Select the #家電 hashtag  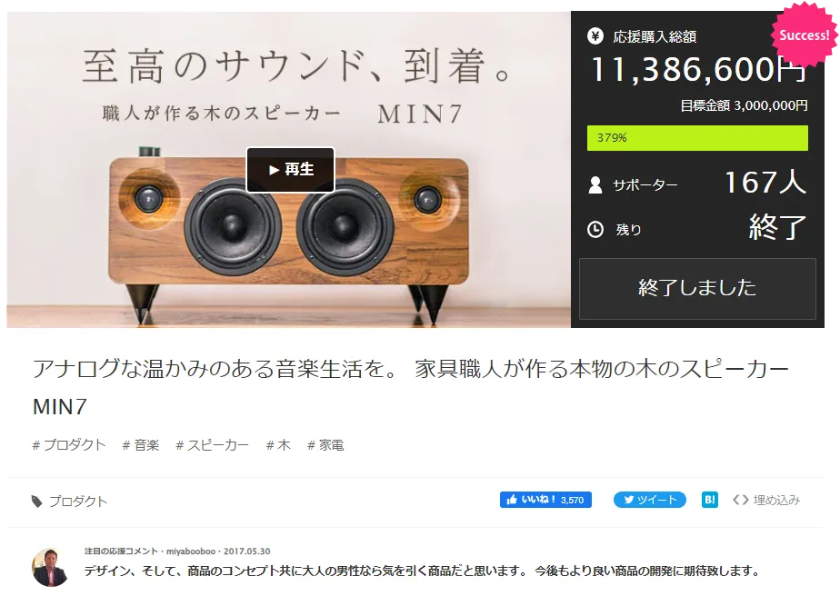pyautogui.click(x=325, y=445)
